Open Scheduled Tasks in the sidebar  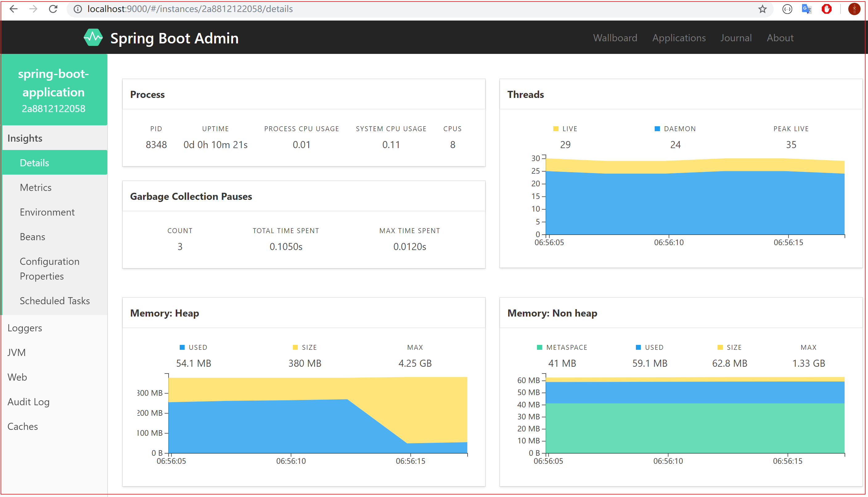point(55,301)
